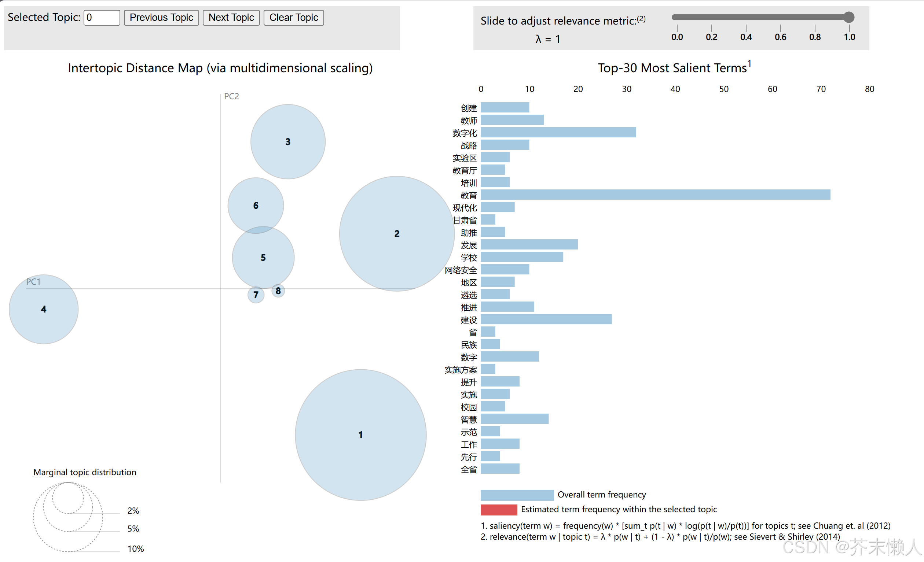Viewport: 924px width, 562px height.
Task: Click the 教育 term bar
Action: (655, 195)
